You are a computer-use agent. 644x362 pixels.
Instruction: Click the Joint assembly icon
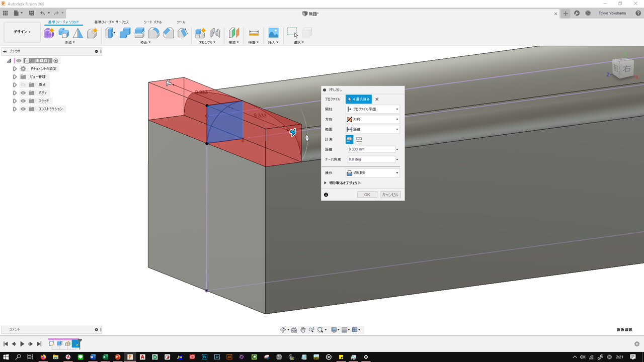click(x=215, y=33)
